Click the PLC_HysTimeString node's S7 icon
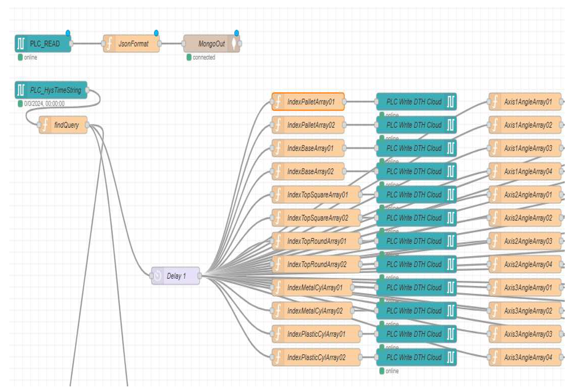Viewport: 573px width, 392px height. pyautogui.click(x=21, y=90)
